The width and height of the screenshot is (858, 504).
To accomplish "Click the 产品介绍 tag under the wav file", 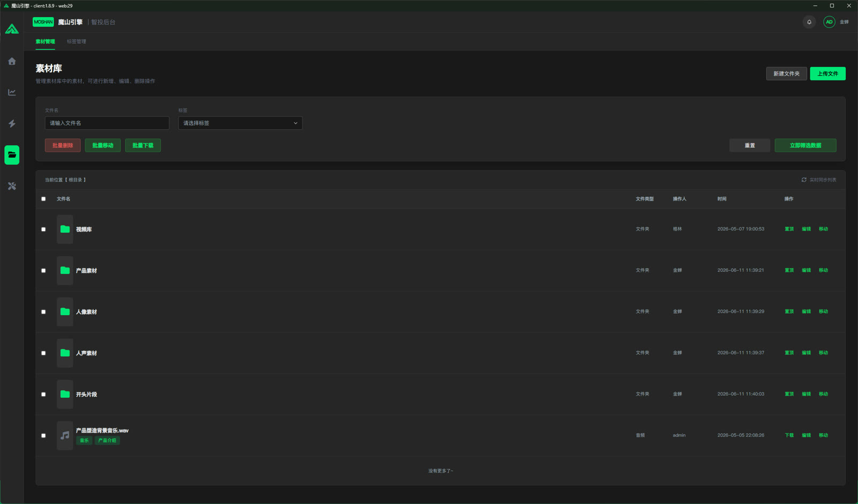I will point(107,441).
